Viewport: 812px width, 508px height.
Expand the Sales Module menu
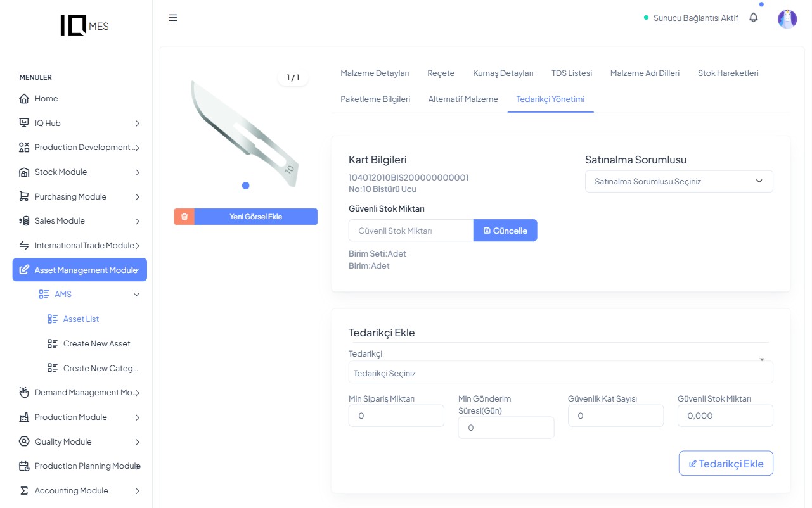point(138,221)
